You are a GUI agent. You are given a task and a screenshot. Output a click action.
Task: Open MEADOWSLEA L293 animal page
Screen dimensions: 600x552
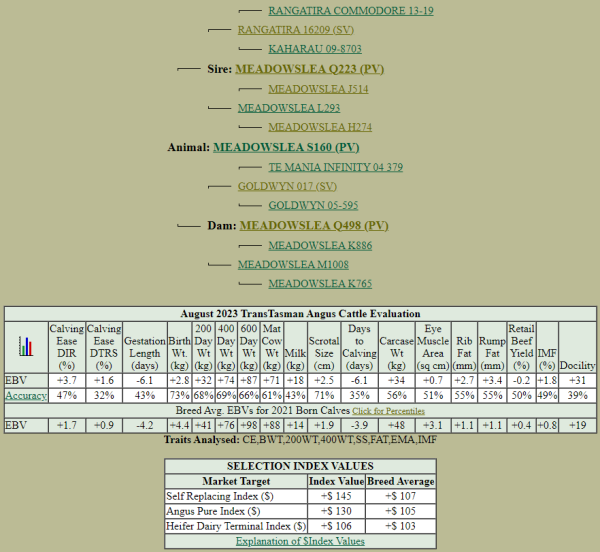pos(289,108)
